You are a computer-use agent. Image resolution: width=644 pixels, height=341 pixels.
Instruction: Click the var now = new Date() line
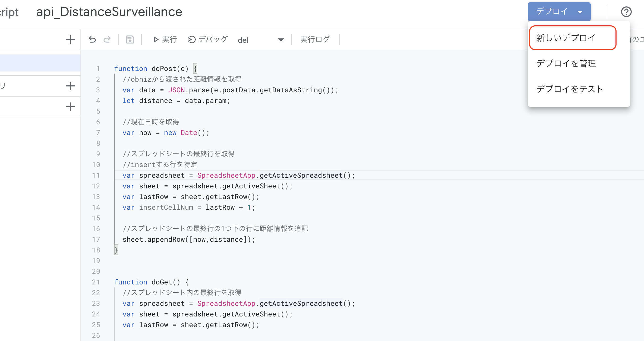(x=166, y=133)
